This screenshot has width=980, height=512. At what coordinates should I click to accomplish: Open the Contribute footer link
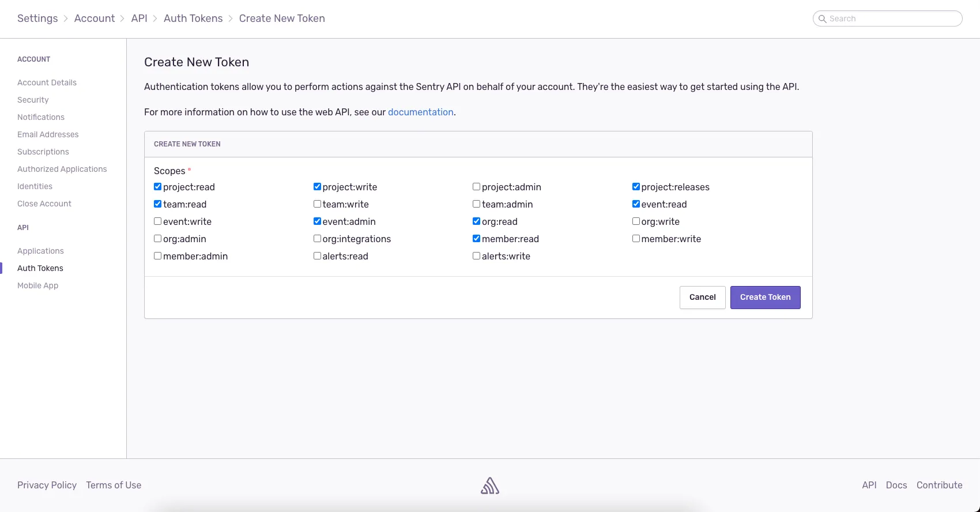940,485
